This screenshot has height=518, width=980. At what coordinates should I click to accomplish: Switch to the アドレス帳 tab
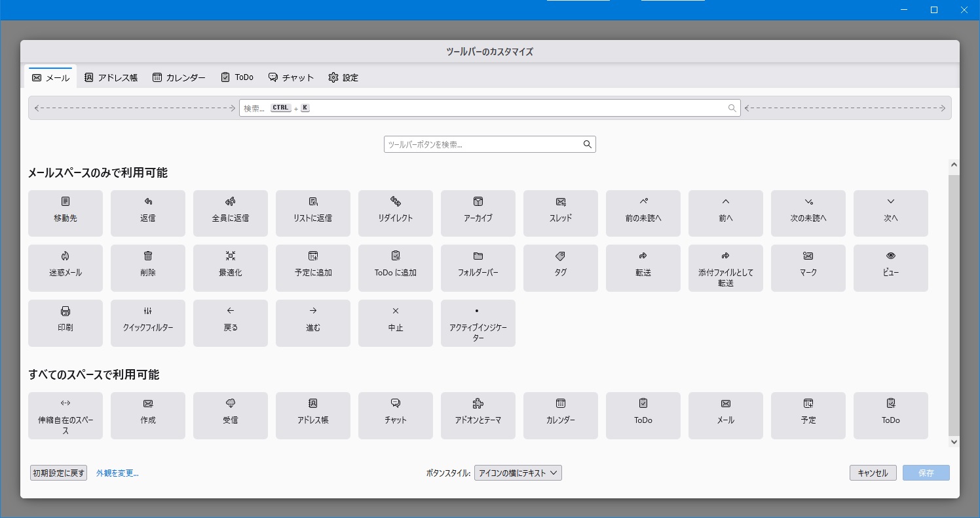tap(111, 77)
